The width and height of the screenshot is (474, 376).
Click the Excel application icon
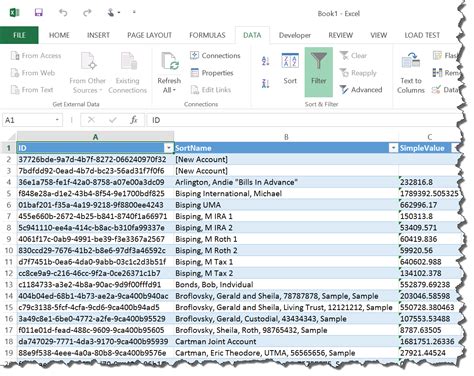14,13
